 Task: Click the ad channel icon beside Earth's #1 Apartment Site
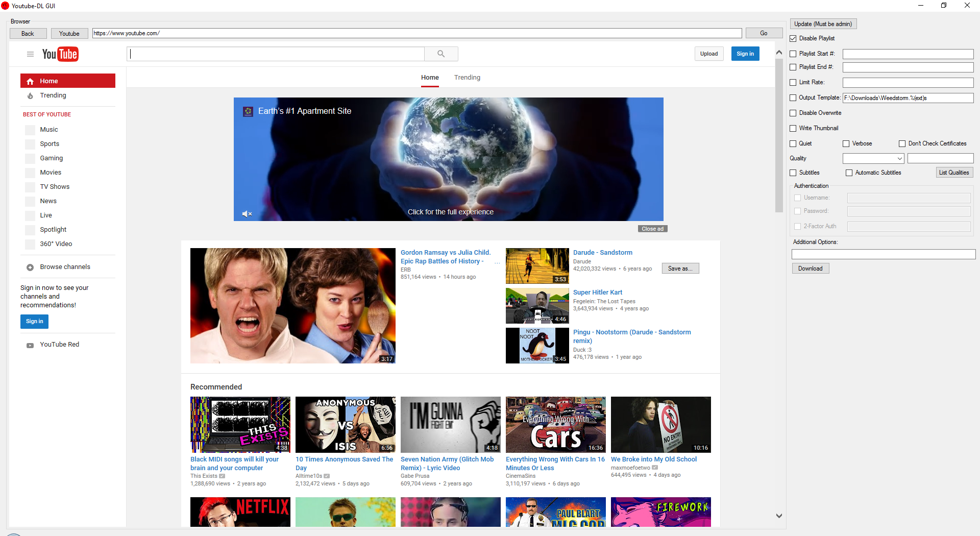pos(248,111)
